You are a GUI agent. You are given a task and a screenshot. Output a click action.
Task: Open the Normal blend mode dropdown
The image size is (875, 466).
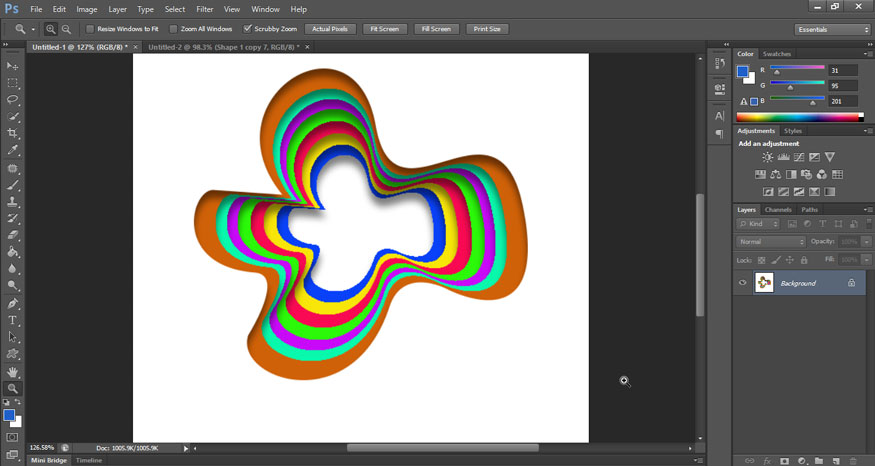tap(771, 242)
